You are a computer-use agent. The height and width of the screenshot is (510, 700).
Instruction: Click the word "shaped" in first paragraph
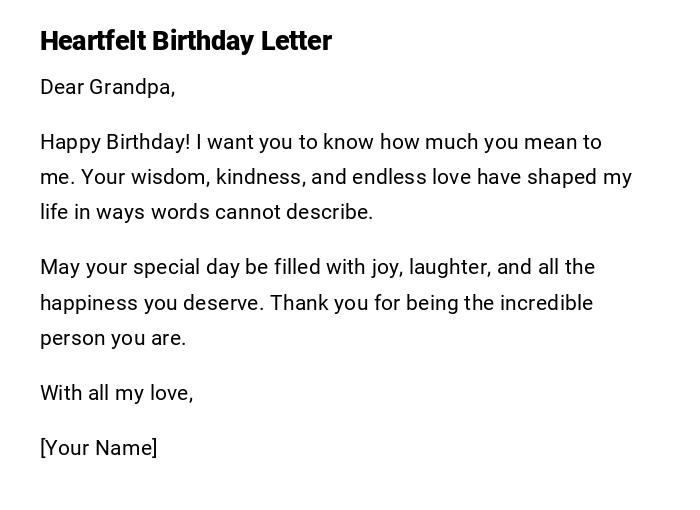point(558,177)
